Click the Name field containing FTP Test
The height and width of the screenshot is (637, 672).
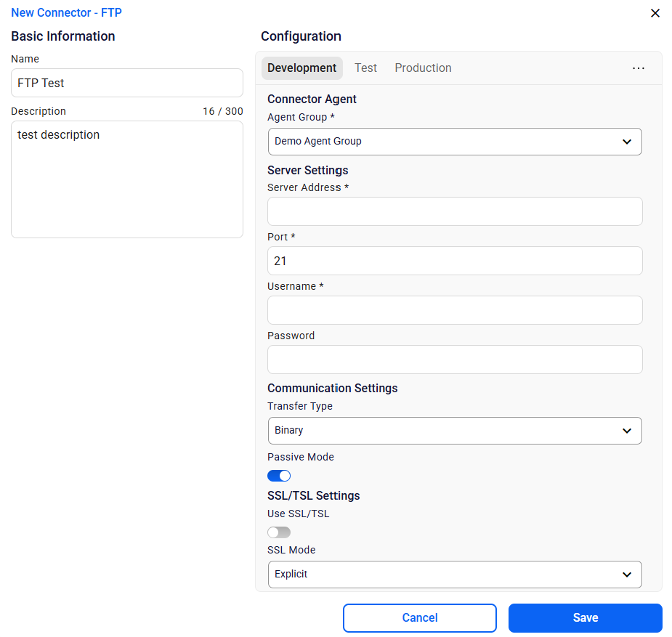point(126,83)
